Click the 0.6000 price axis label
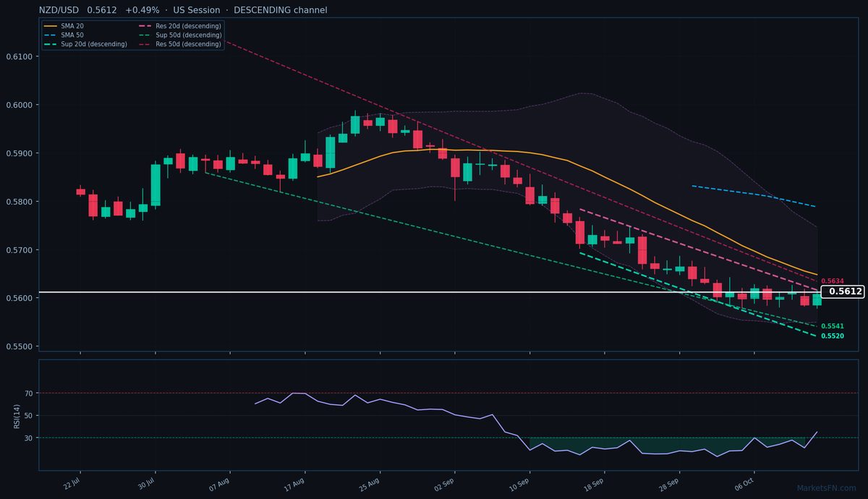The image size is (868, 499). point(19,105)
